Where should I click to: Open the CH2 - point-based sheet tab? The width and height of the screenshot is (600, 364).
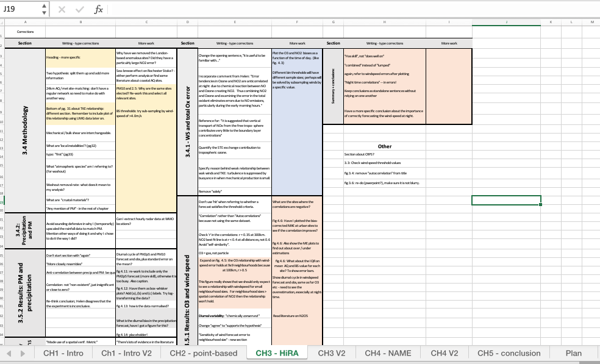203,353
